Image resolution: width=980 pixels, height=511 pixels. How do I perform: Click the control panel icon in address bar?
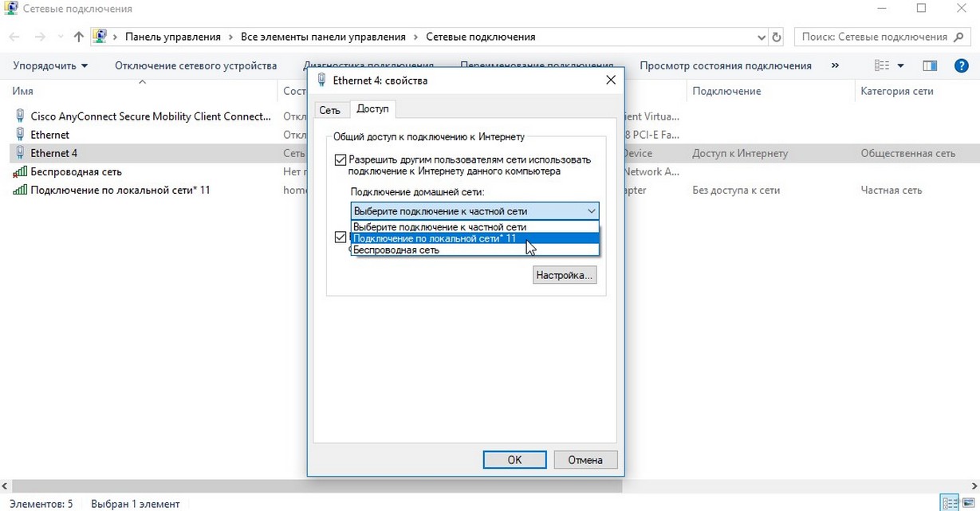[100, 37]
